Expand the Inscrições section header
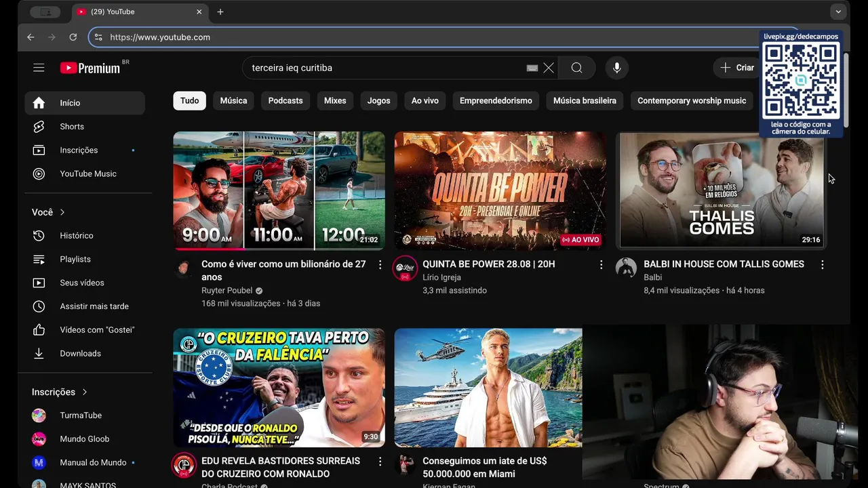This screenshot has width=868, height=488. [x=60, y=392]
